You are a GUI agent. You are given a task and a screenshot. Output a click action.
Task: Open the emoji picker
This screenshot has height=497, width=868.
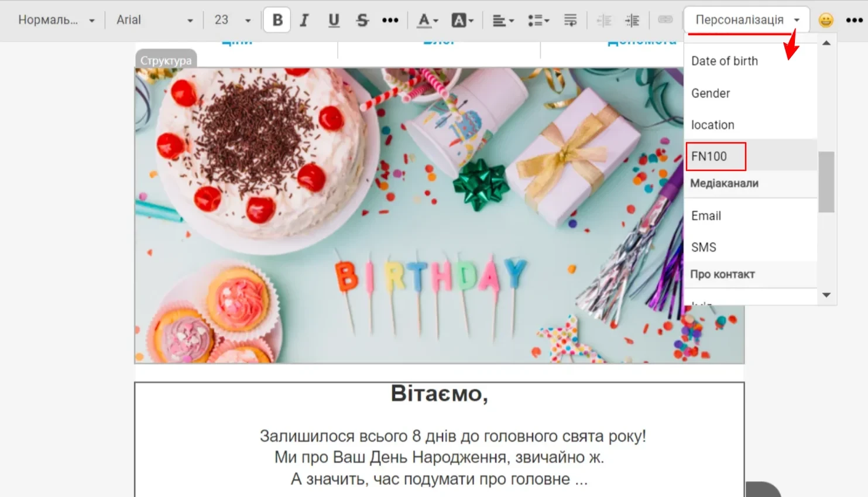tap(826, 20)
